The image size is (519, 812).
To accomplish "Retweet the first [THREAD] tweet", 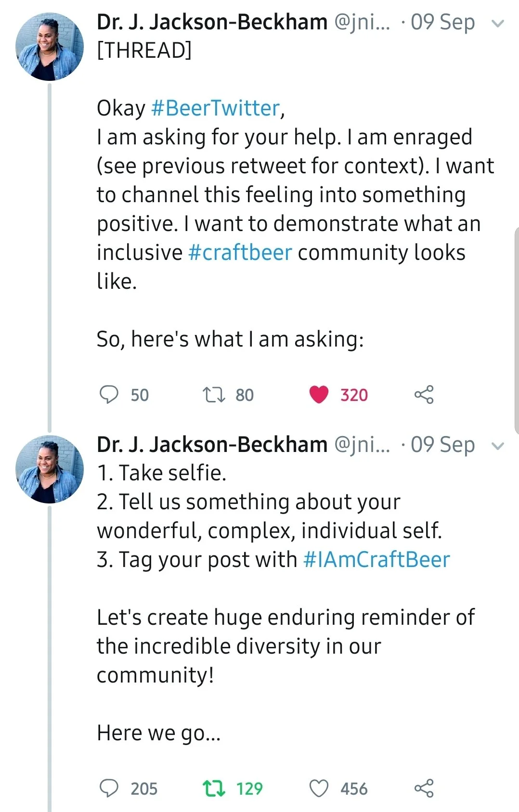I will point(213,395).
